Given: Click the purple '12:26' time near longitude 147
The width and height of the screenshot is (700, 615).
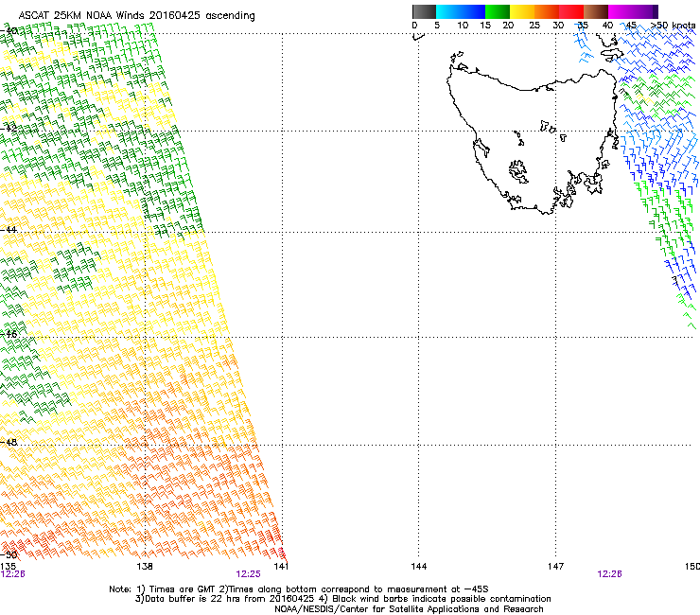Looking at the screenshot, I should (x=609, y=574).
